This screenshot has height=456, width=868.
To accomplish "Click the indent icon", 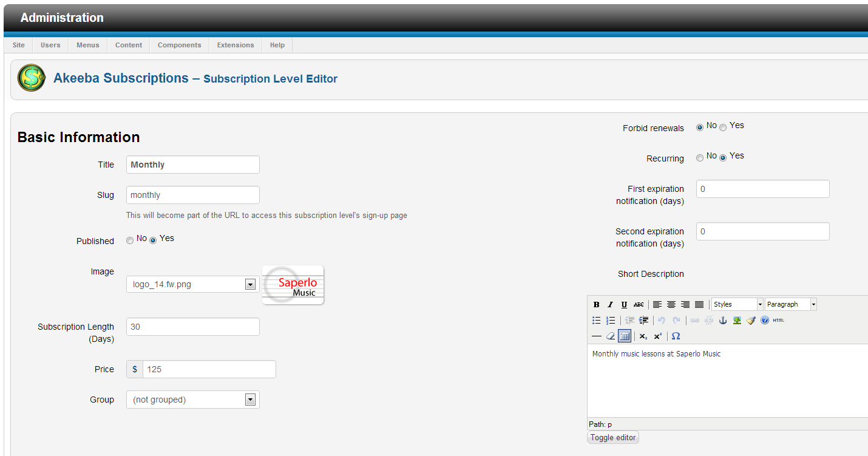I will 643,320.
